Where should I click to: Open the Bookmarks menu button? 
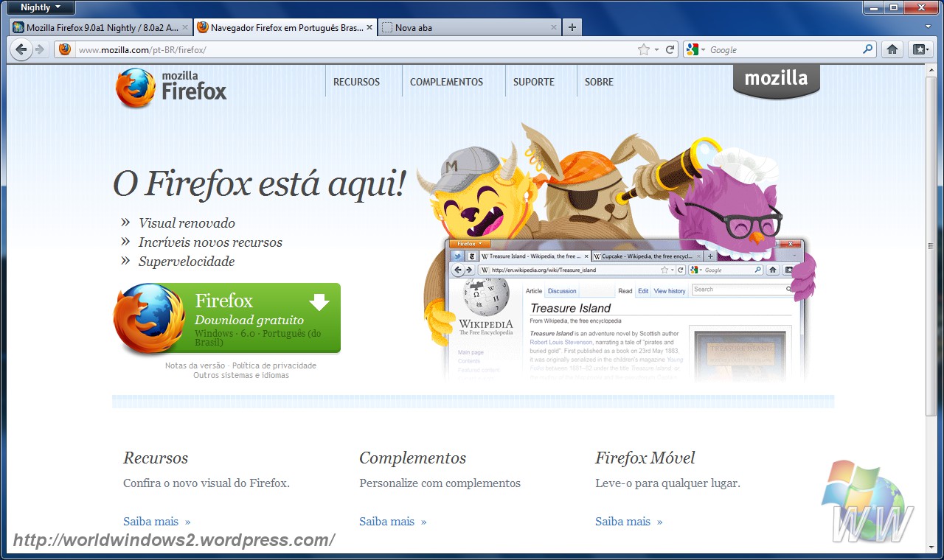point(920,49)
